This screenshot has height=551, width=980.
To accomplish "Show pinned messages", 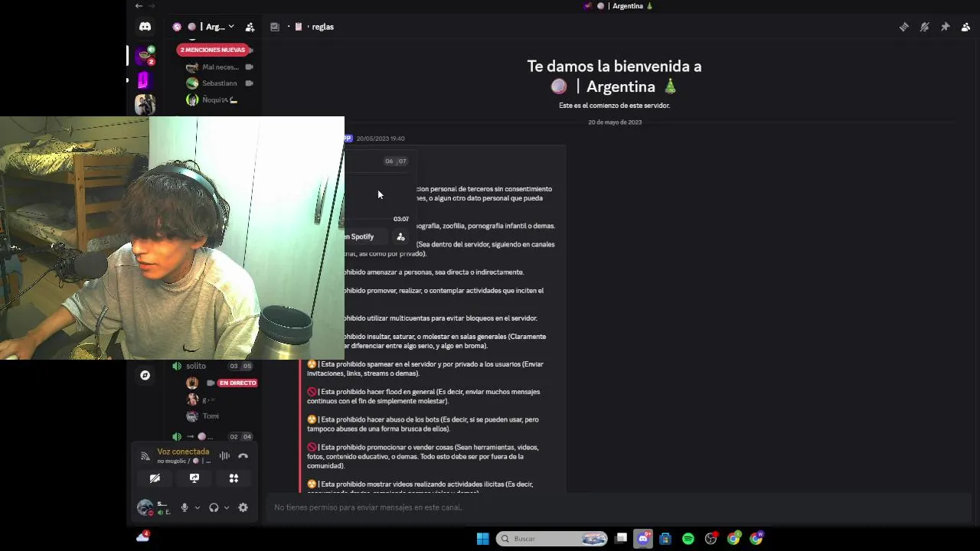I will (x=945, y=27).
